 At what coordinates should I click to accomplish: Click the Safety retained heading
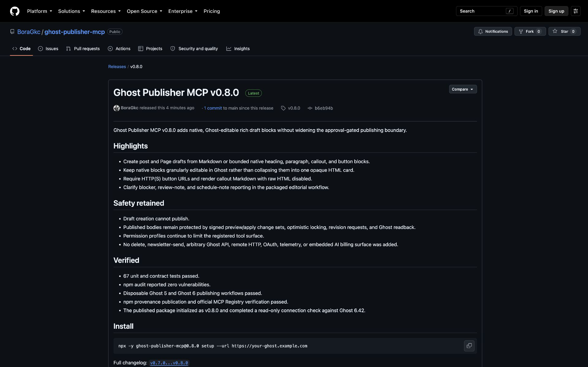point(139,203)
